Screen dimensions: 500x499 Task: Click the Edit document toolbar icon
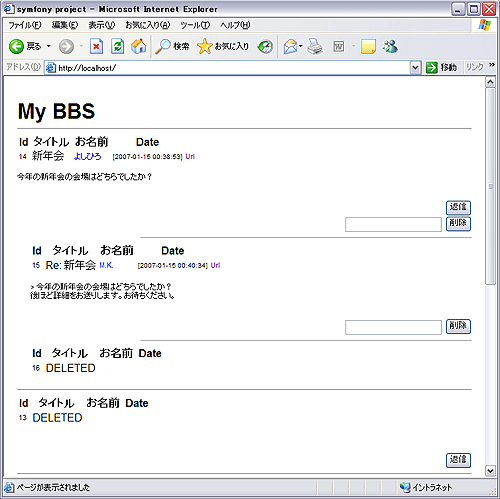coord(339,46)
